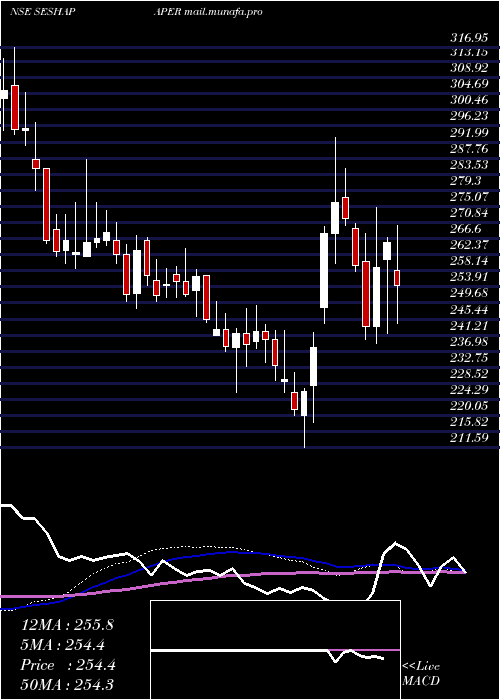Choose the 224.29 price label
Image resolution: width=500 pixels, height=700 pixels.
tap(469, 390)
